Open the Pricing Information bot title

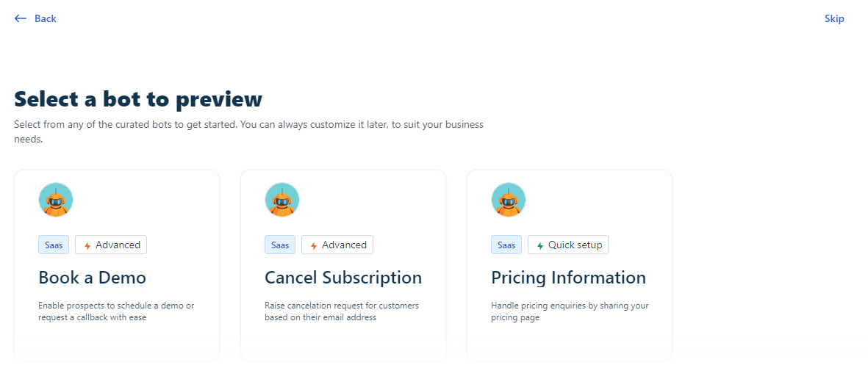pyautogui.click(x=569, y=277)
